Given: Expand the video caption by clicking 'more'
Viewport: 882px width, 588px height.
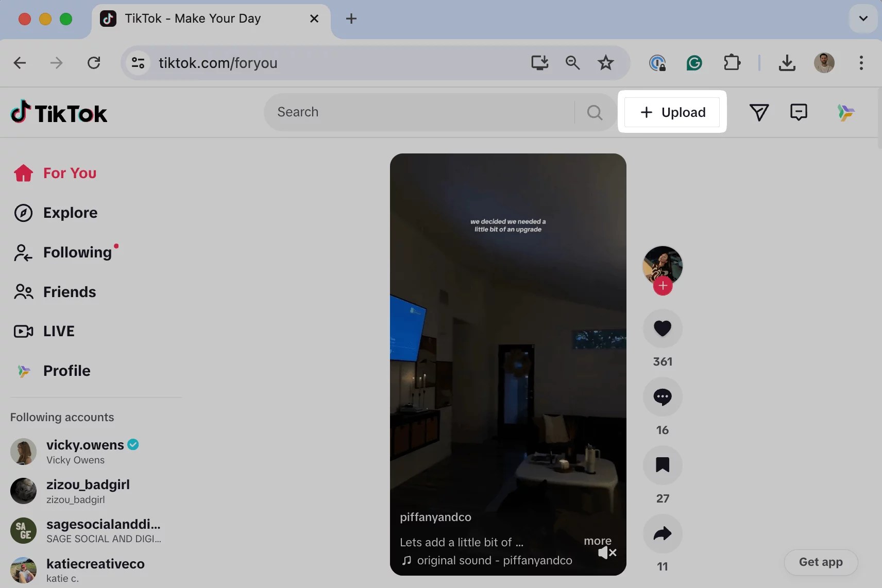Looking at the screenshot, I should point(598,541).
